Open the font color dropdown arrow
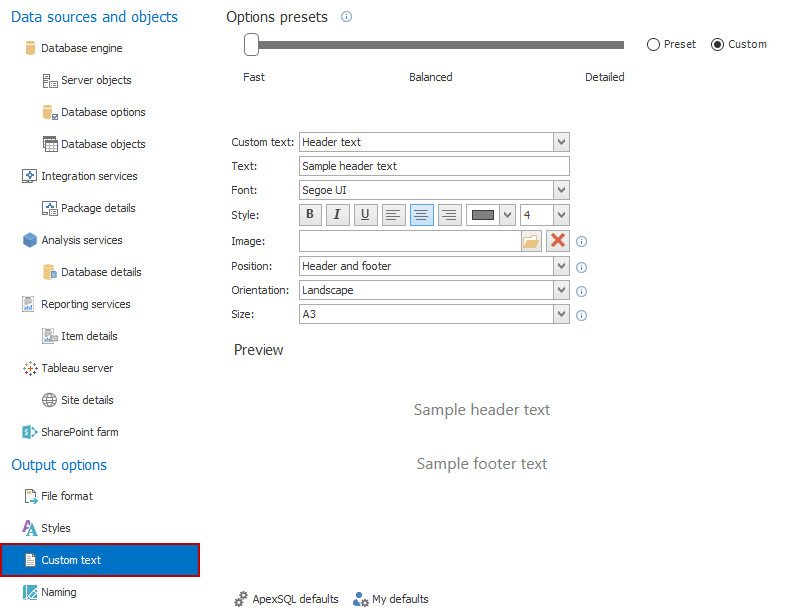Image resolution: width=796 pixels, height=615 pixels. [507, 215]
